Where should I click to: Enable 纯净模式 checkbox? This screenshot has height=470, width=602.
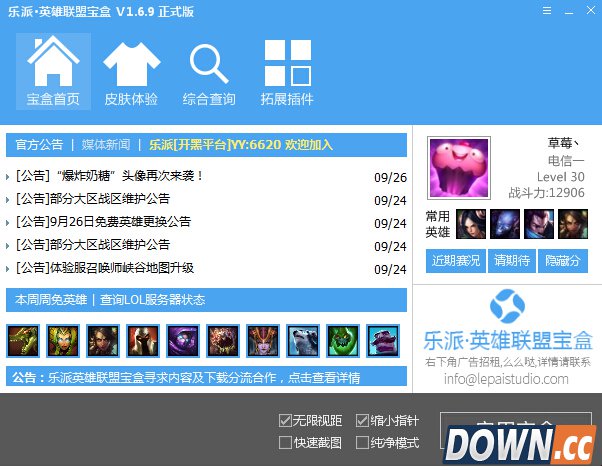click(362, 442)
